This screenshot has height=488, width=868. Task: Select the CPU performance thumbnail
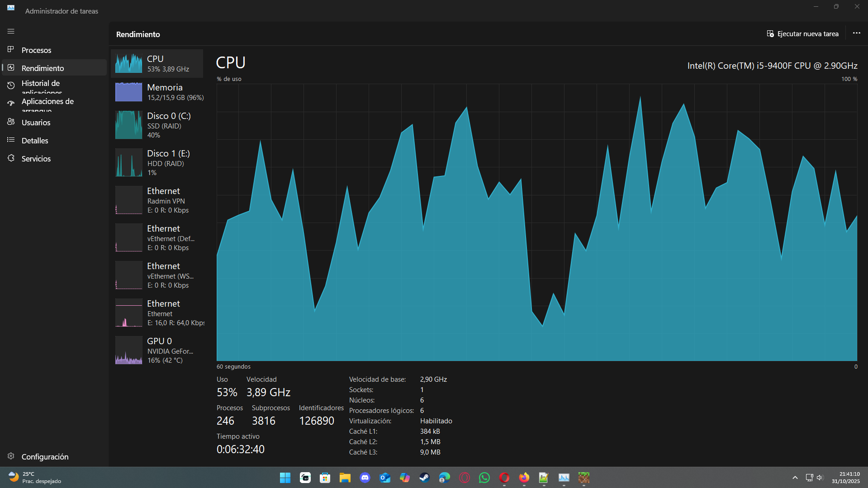[157, 63]
